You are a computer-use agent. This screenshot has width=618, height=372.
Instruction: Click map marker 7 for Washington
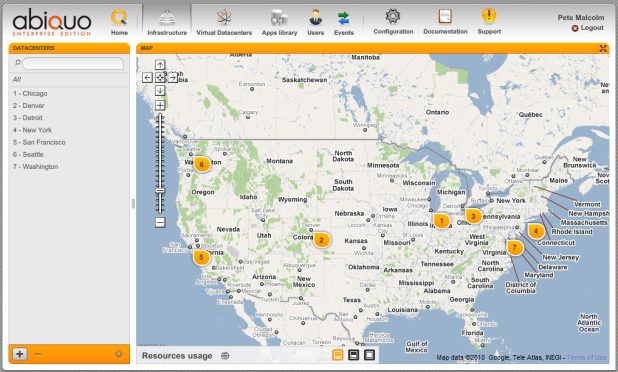(x=514, y=247)
